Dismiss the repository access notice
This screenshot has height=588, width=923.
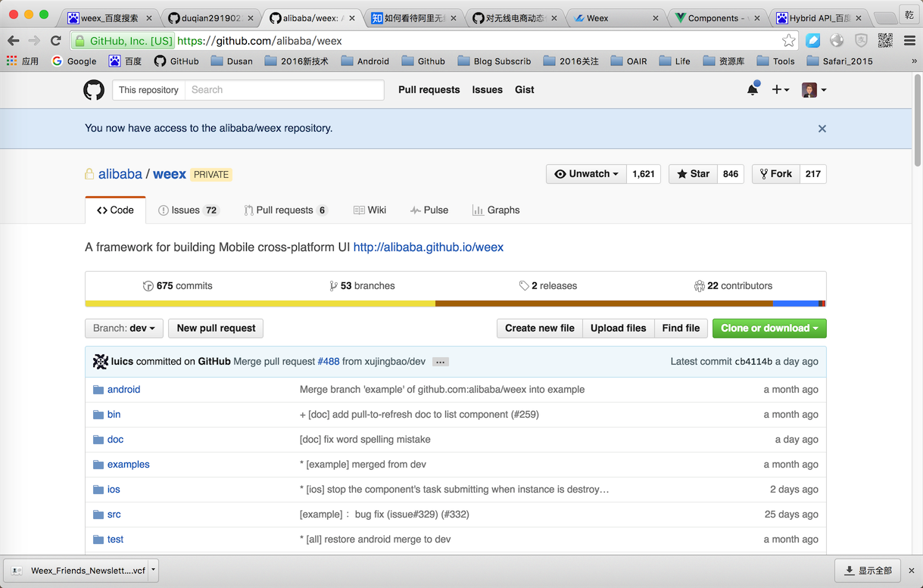click(x=822, y=129)
